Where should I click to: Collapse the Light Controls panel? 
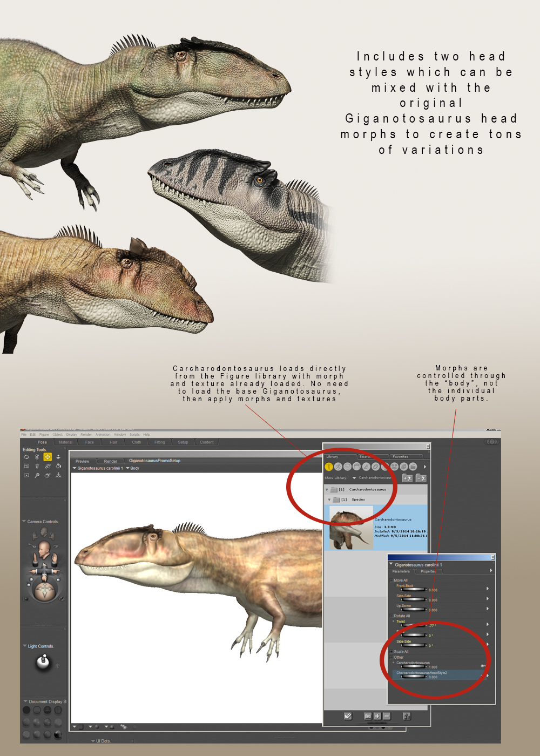pyautogui.click(x=24, y=646)
